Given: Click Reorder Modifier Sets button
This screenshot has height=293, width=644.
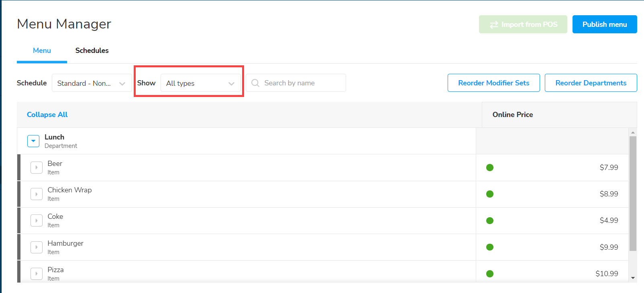Looking at the screenshot, I should (493, 83).
